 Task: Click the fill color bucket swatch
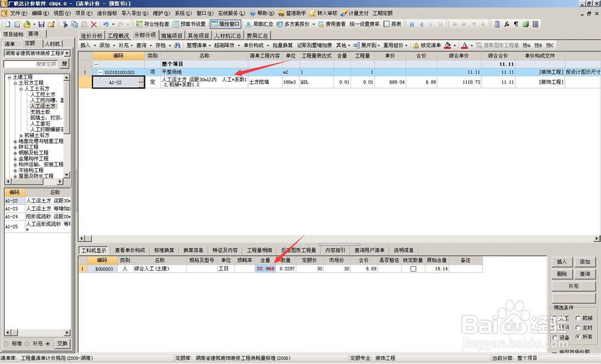click(x=447, y=45)
